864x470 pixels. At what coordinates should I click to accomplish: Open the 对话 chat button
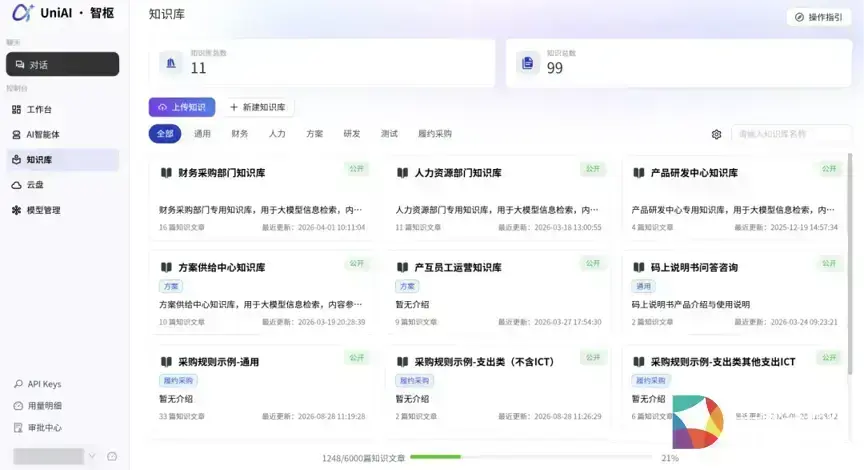[x=62, y=64]
